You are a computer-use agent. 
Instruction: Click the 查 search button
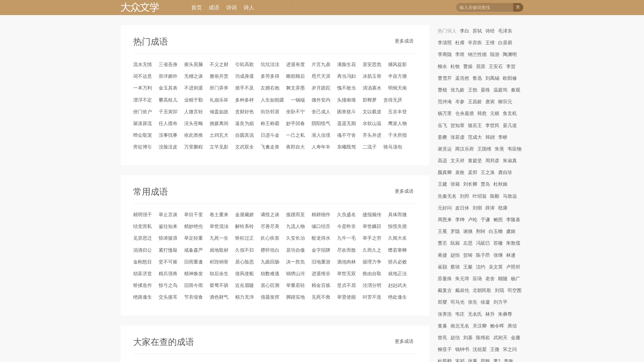518,7
